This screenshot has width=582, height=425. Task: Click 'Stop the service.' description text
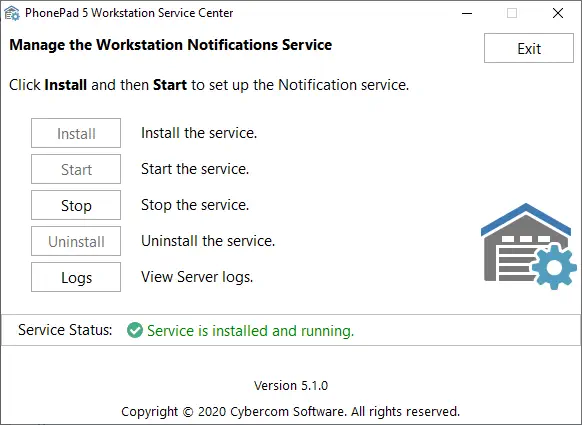[x=195, y=205]
